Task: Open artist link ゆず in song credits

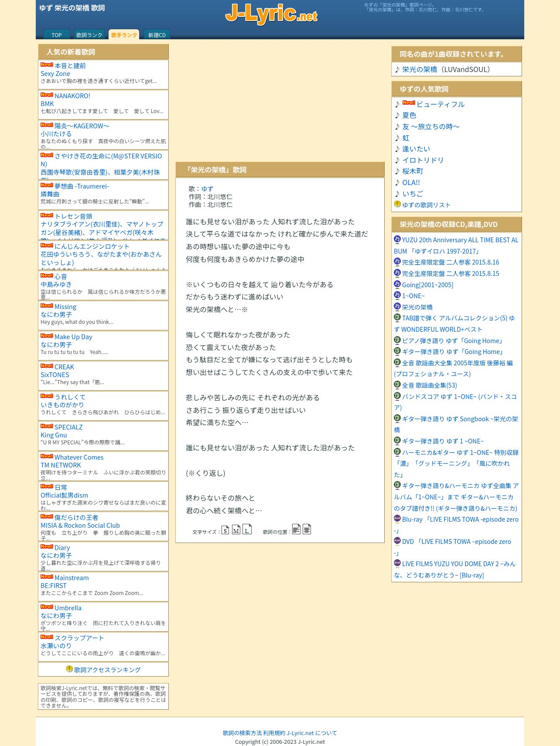Action: click(207, 189)
